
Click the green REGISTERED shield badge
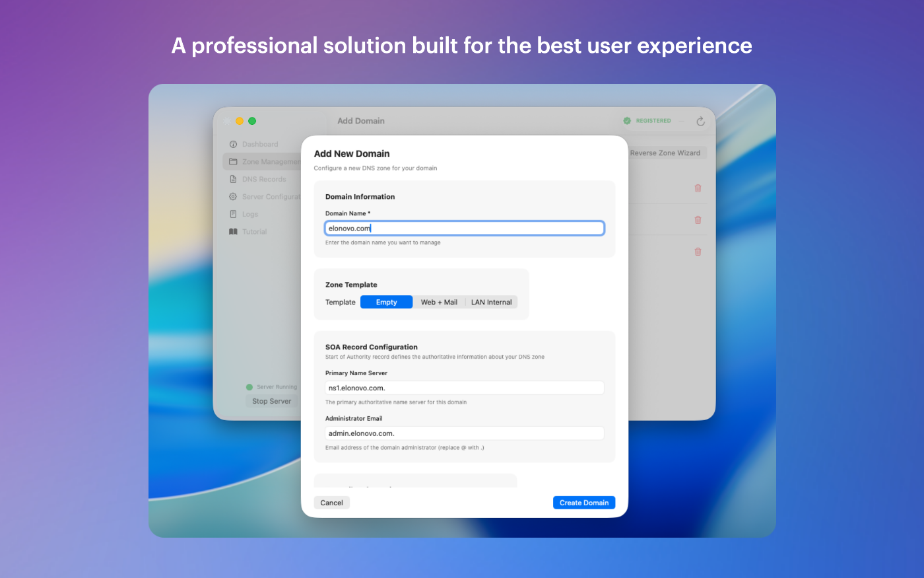(627, 121)
